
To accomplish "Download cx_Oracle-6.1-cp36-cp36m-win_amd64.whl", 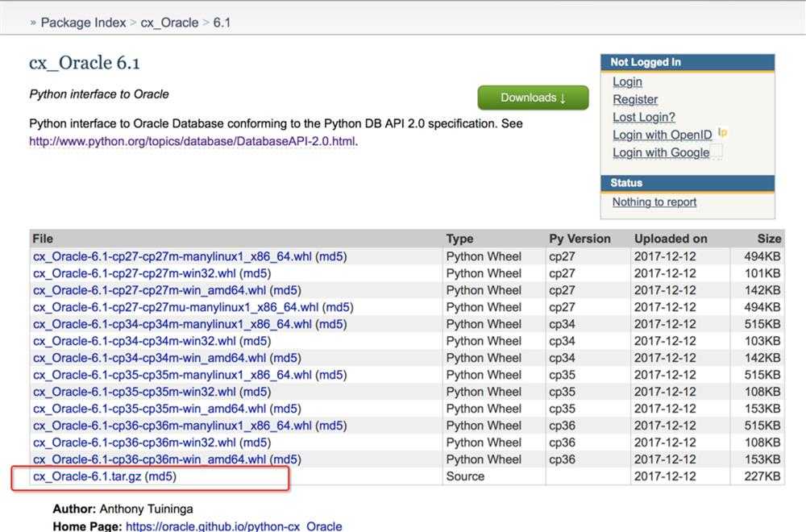I will [x=150, y=459].
